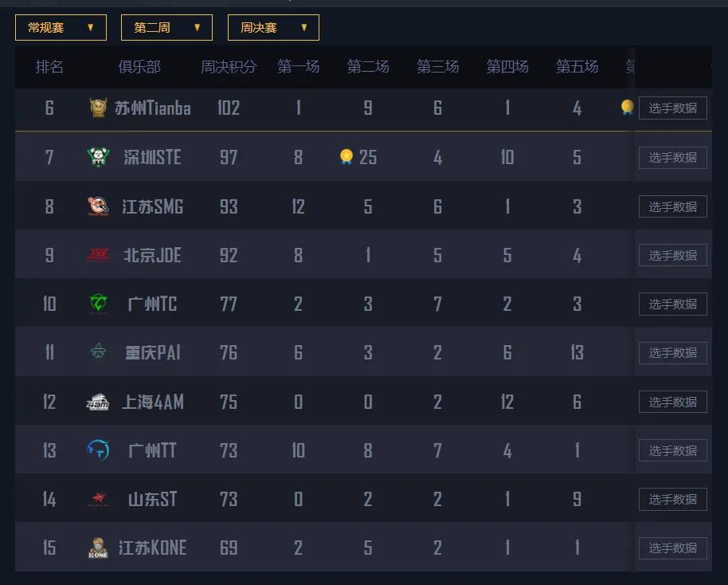The width and height of the screenshot is (728, 585).
Task: Click the 第一场 column header
Action: tap(299, 67)
